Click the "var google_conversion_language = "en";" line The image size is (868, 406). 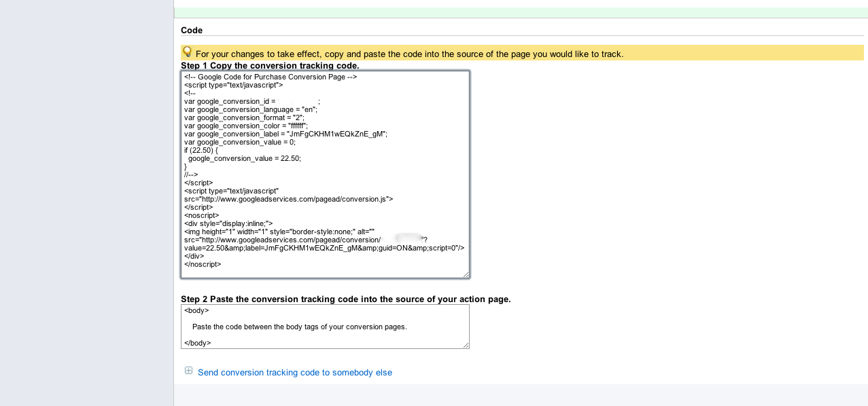tap(251, 109)
